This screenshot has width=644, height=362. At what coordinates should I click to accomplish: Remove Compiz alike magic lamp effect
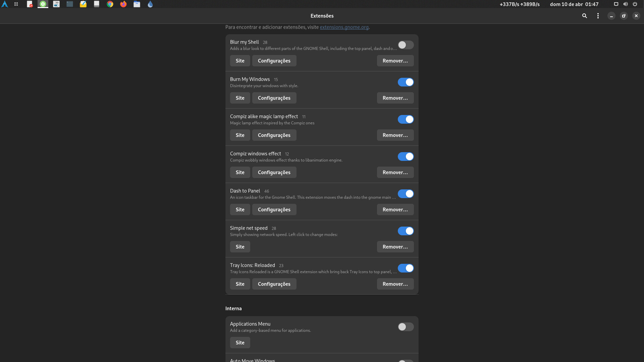(x=395, y=135)
